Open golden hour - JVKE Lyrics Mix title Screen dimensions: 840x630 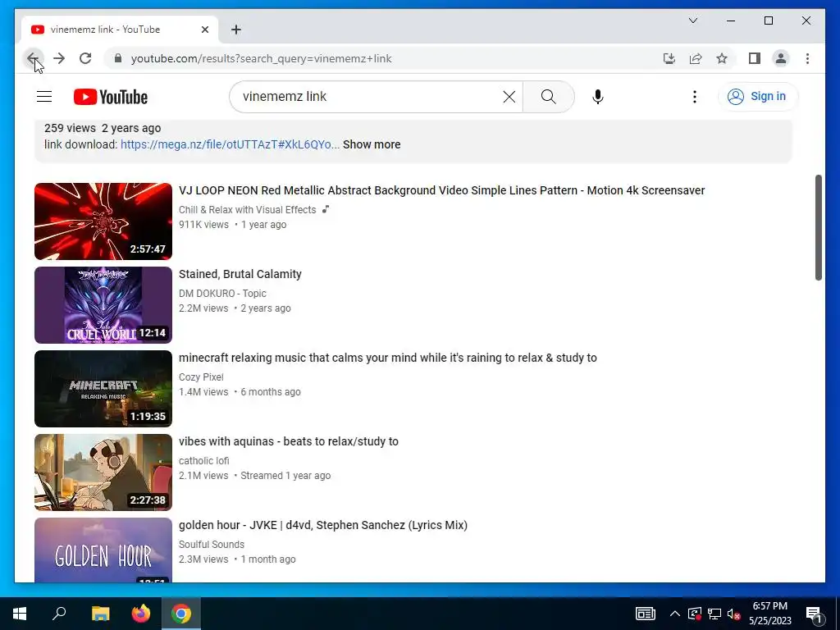tap(323, 525)
